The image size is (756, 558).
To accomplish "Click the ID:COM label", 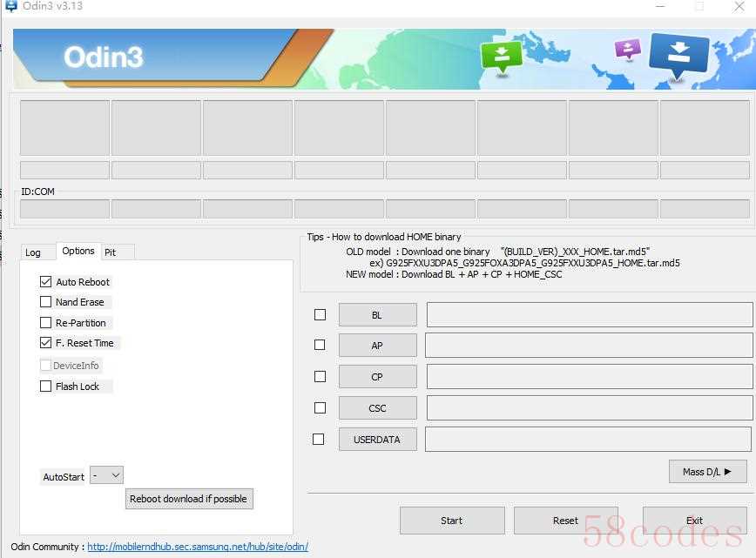I will tap(38, 192).
